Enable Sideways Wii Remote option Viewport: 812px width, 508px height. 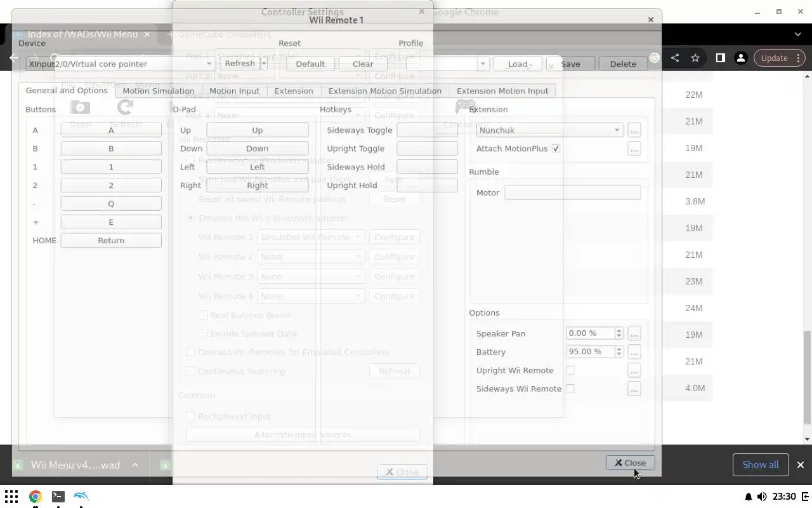570,389
